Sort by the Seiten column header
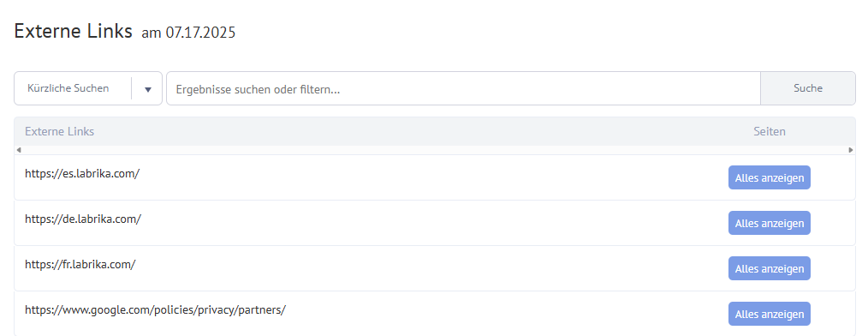Viewport: 868px width, 336px height. point(770,131)
